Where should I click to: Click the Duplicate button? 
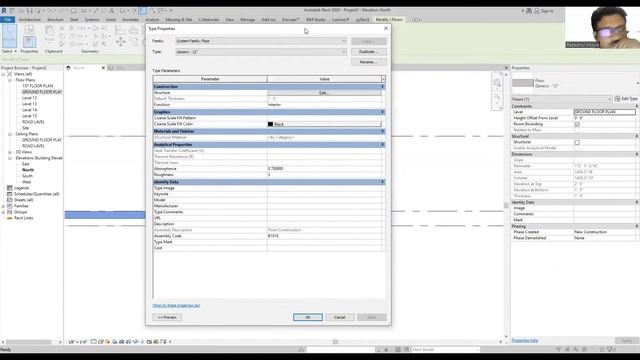pyautogui.click(x=368, y=52)
